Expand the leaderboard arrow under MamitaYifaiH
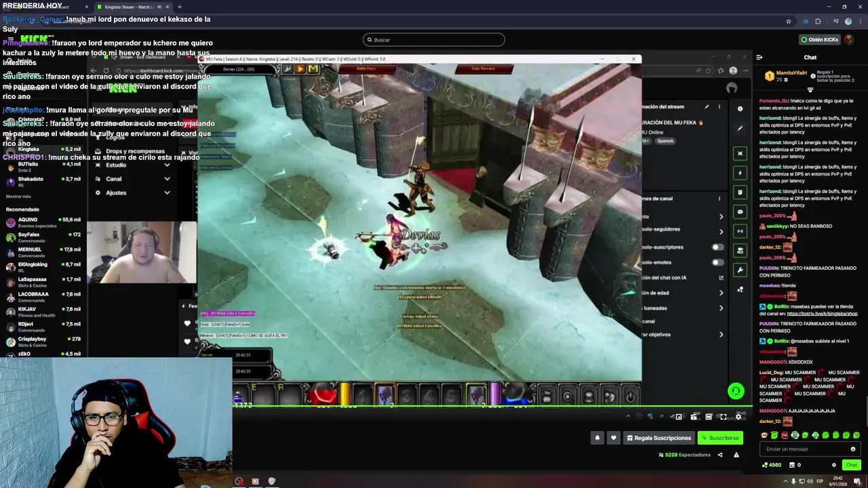The height and width of the screenshot is (488, 868). coord(810,89)
